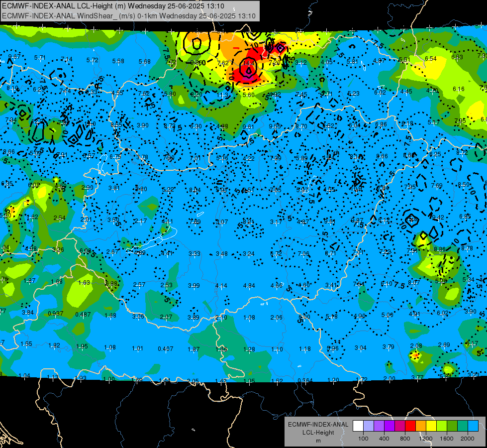Click the wind shear value 3.41
This screenshot has height=448, width=487.
[x=331, y=285]
